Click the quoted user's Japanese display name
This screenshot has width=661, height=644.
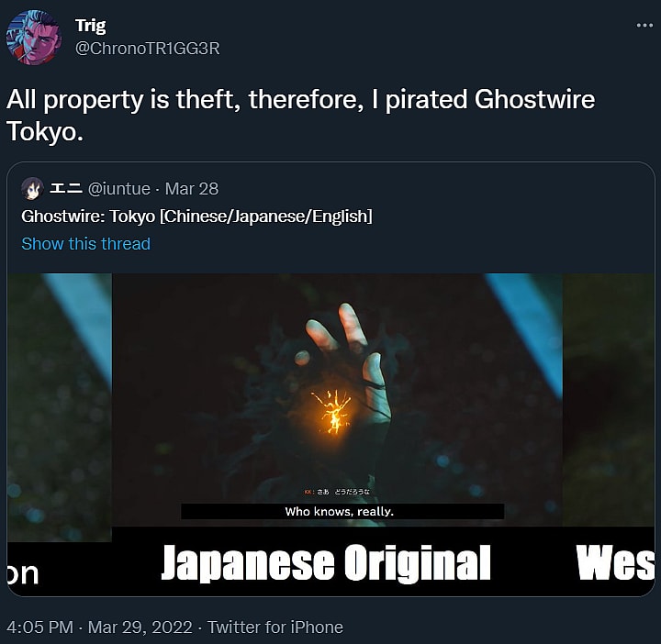pos(66,188)
